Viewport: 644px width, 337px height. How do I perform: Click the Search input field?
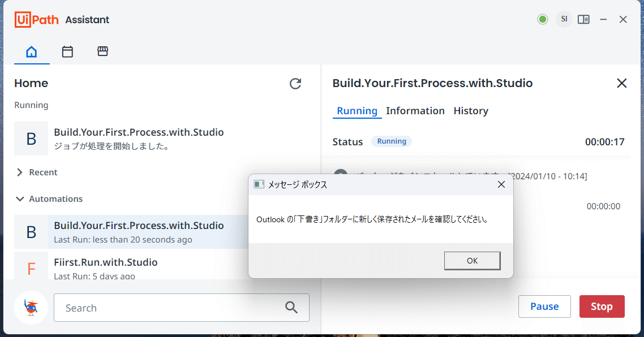(182, 308)
